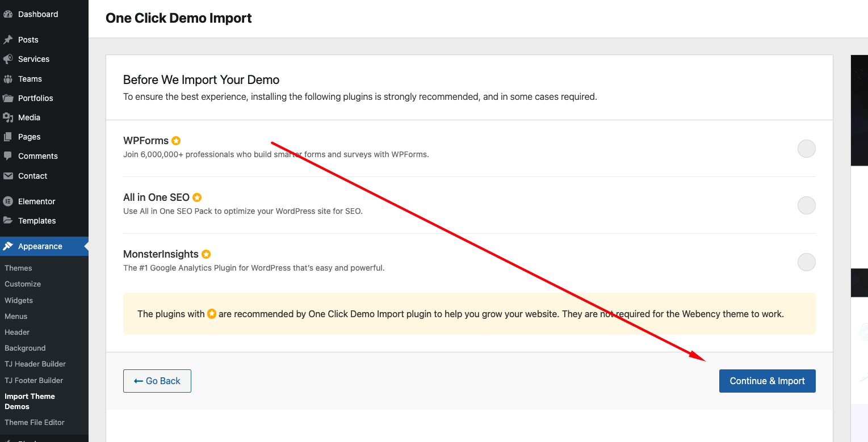Click the star badge next to WPForms
Screen dimensions: 868x442
176,141
